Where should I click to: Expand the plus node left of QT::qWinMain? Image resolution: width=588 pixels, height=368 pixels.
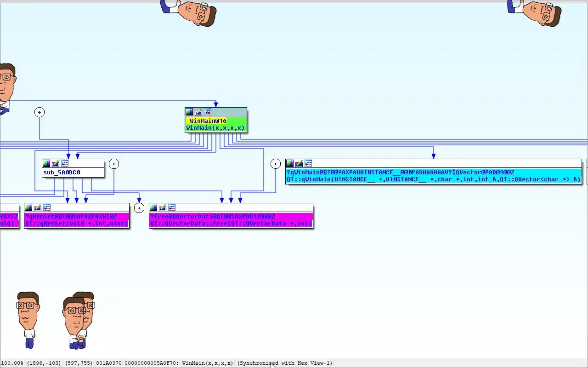tap(275, 164)
